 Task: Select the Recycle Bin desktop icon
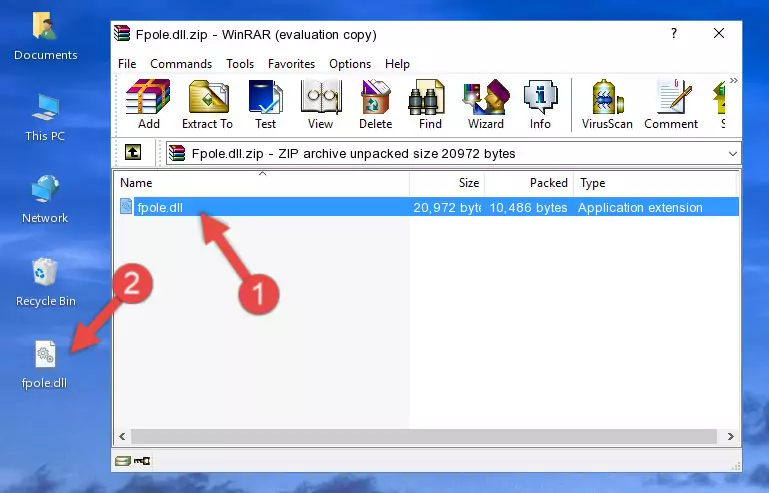(x=45, y=283)
